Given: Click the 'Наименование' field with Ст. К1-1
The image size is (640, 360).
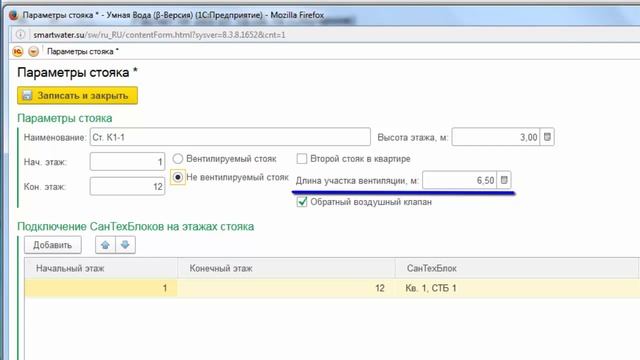Looking at the screenshot, I should [230, 137].
